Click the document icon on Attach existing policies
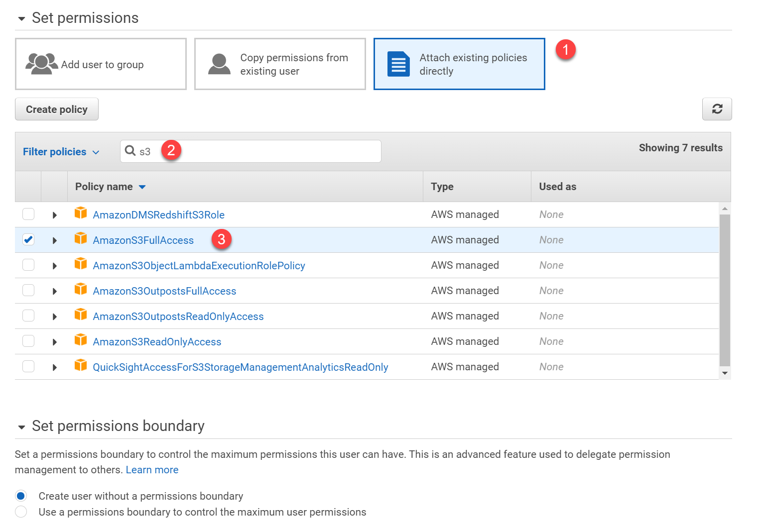Viewport: 761px width, 532px height. tap(398, 64)
